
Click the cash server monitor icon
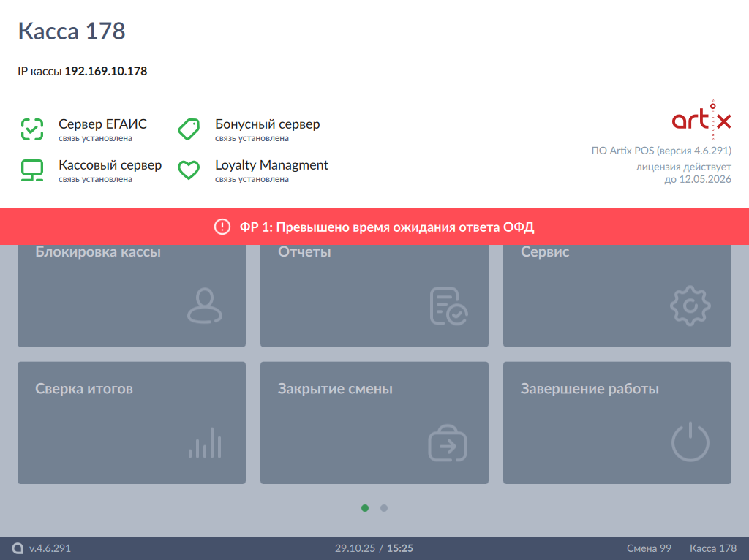pos(31,170)
